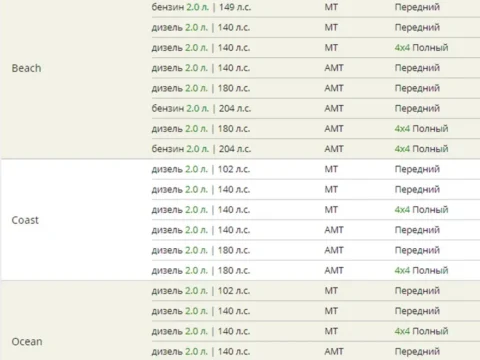Click 'Передний' in Beach дизель 180 л.с. row
The height and width of the screenshot is (360, 480).
[x=417, y=88]
